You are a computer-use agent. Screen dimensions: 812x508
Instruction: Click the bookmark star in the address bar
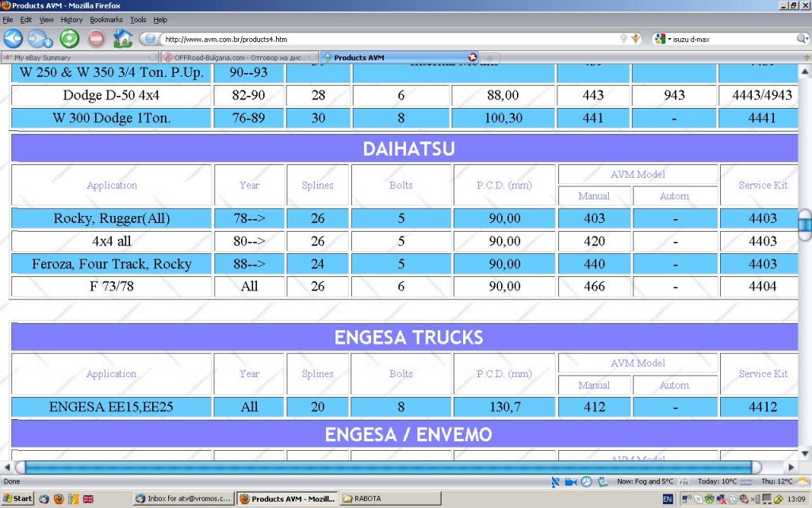coord(636,38)
